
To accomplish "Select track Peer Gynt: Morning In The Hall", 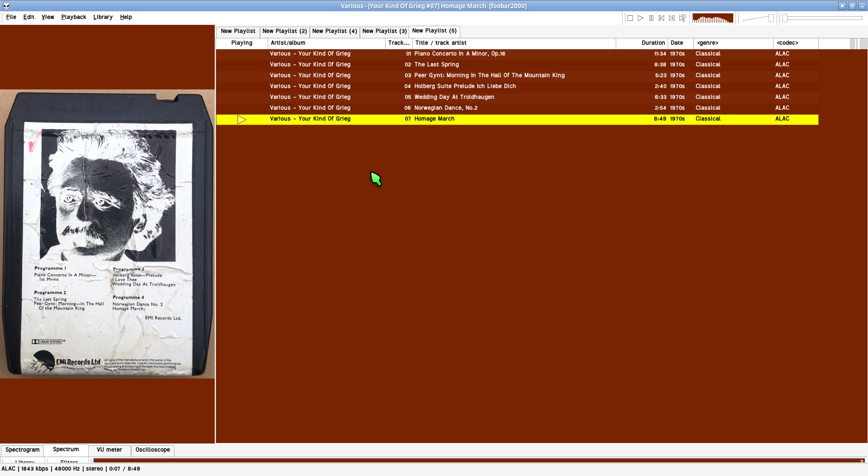I will click(517, 75).
